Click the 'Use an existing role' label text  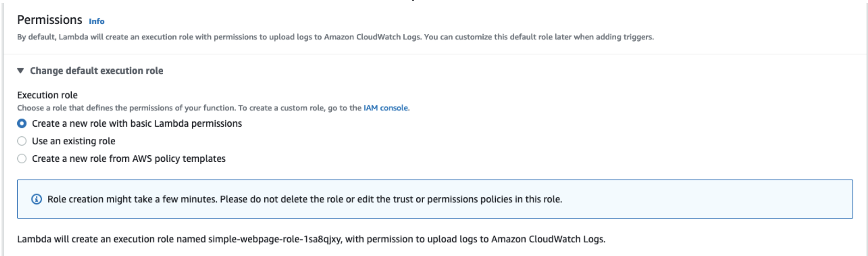click(x=73, y=141)
